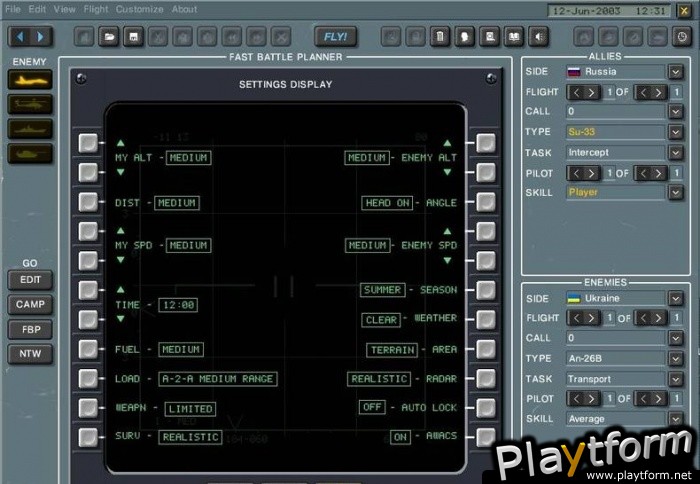This screenshot has height=484, width=700.
Task: Select the enemy helicopter category icon
Action: click(x=30, y=104)
